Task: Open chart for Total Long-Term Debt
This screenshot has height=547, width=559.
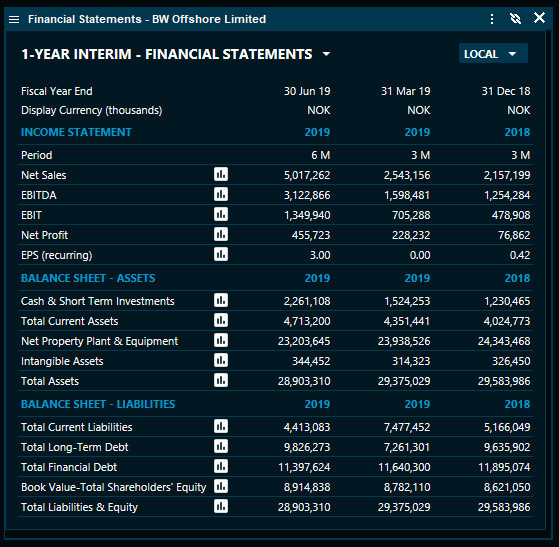Action: pyautogui.click(x=221, y=446)
